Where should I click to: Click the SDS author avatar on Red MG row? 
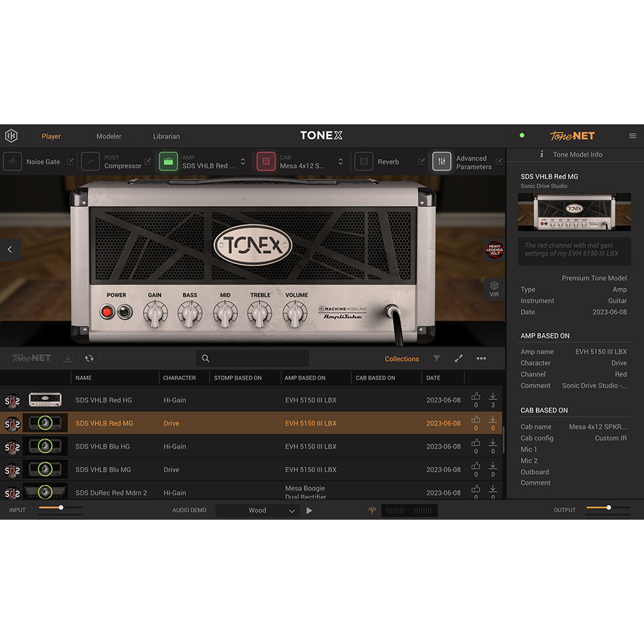coord(12,424)
